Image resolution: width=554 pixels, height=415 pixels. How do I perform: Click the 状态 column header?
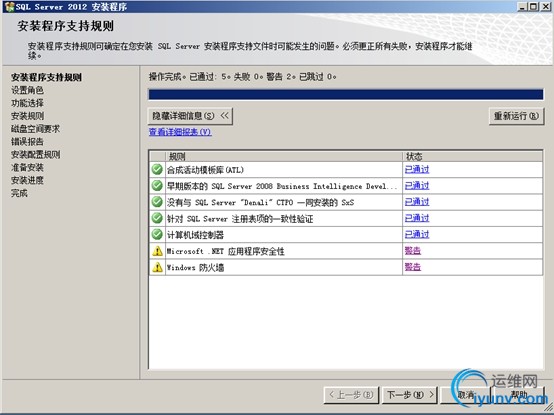[473, 156]
